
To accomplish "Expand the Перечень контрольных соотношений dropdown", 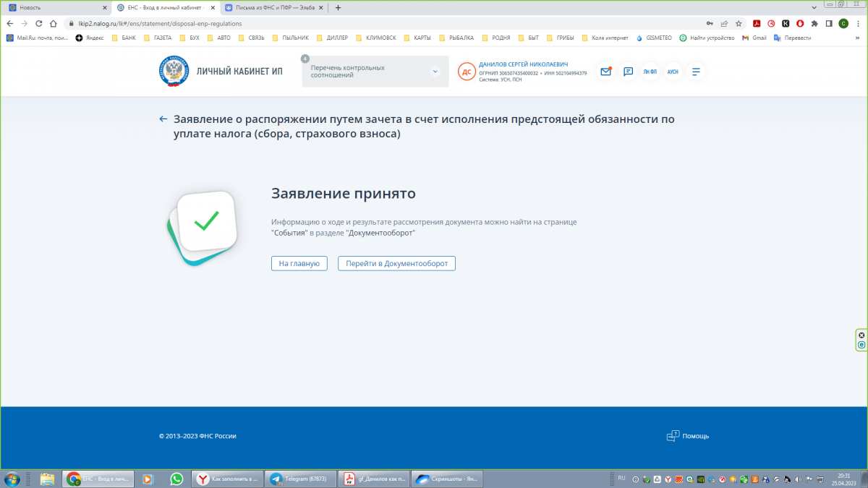I will (435, 72).
